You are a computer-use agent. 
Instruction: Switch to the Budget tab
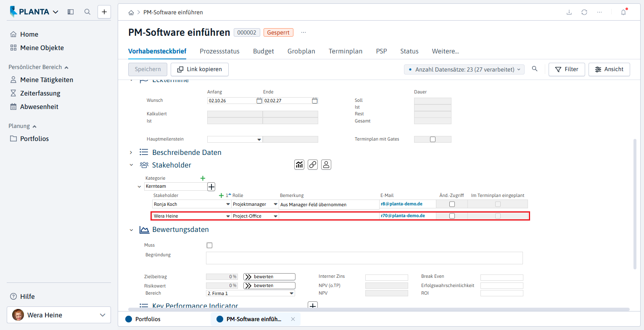264,51
